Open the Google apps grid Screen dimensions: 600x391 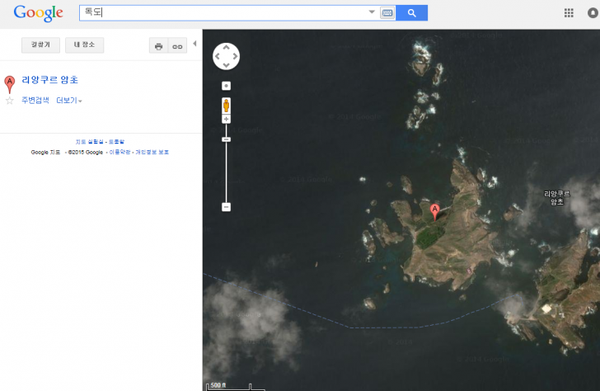tap(569, 13)
